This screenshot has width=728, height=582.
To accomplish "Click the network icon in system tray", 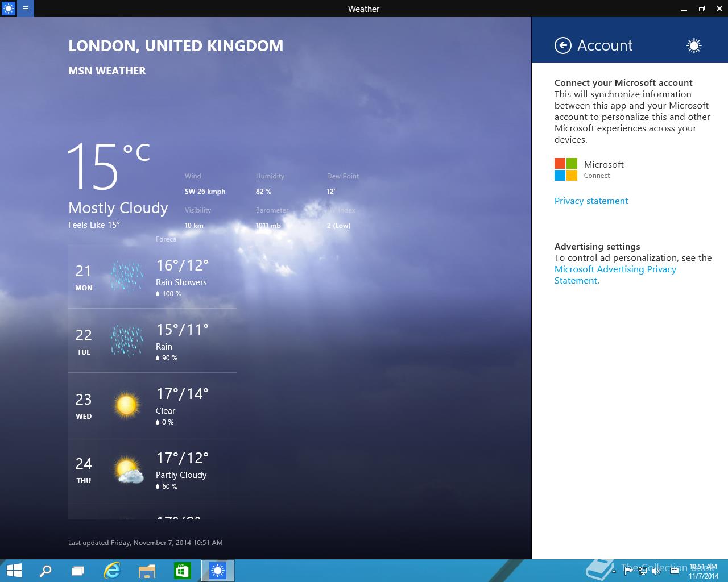I will (642, 571).
